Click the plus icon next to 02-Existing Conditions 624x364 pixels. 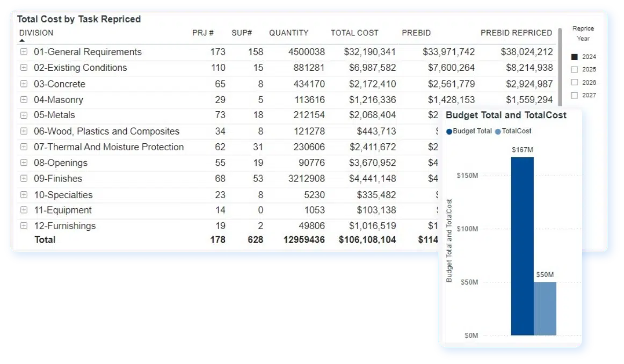click(x=24, y=68)
